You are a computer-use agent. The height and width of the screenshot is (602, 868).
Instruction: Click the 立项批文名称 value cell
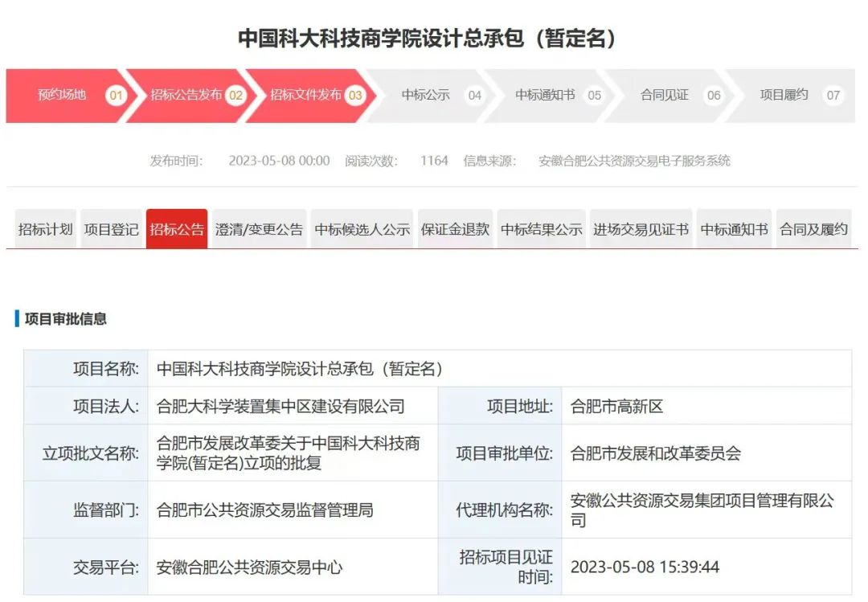point(293,453)
